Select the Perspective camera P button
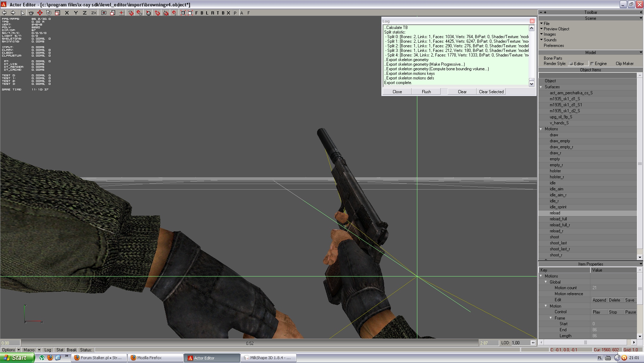 coord(235,13)
